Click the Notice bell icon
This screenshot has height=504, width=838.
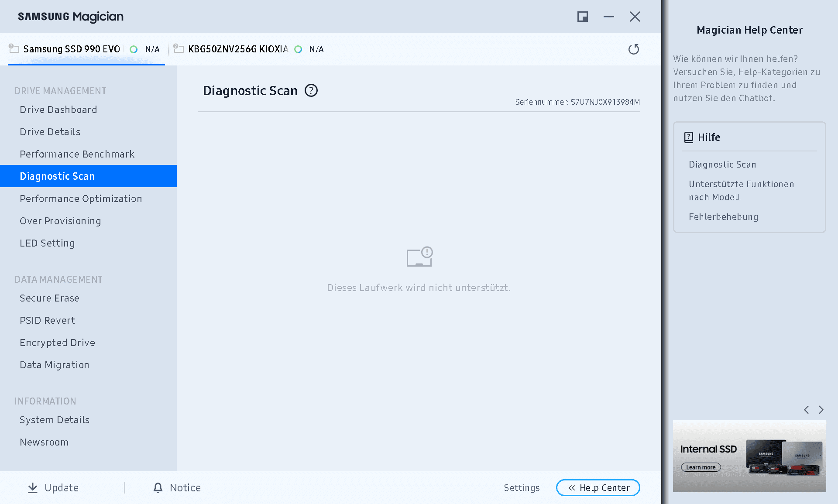tap(158, 488)
